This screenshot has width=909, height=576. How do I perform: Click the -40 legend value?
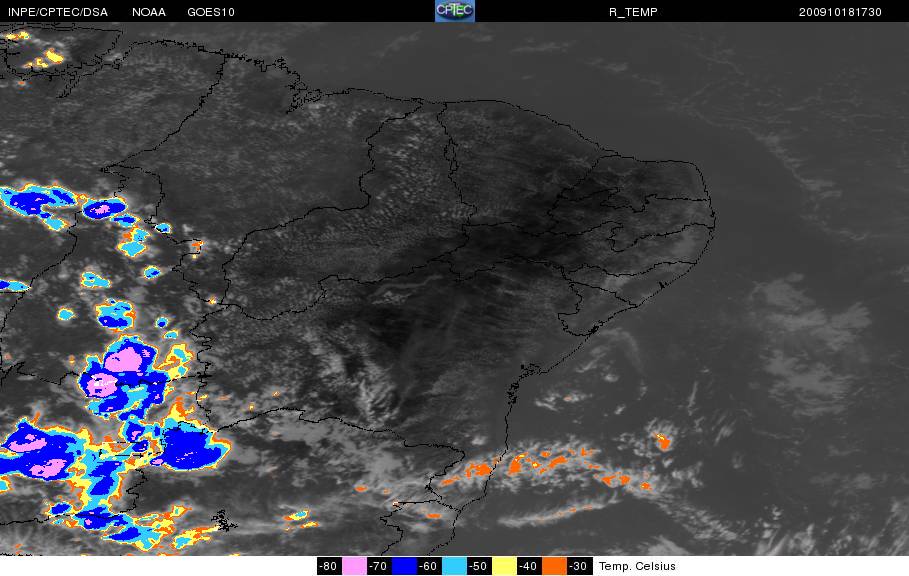pyautogui.click(x=529, y=566)
